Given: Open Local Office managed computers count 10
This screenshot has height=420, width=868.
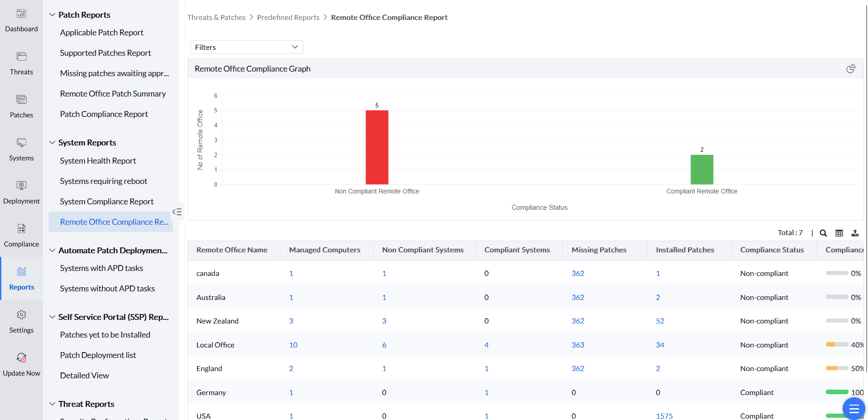Looking at the screenshot, I should coord(293,345).
